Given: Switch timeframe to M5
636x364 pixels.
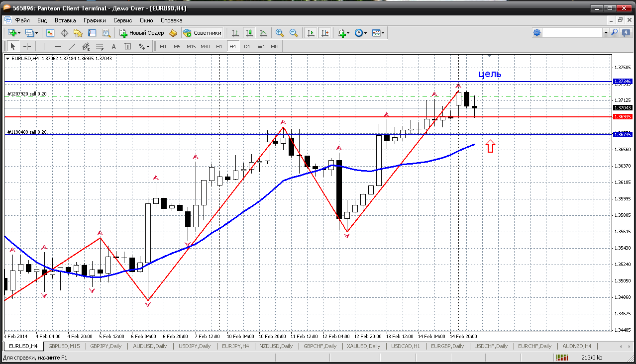Looking at the screenshot, I should click(177, 46).
